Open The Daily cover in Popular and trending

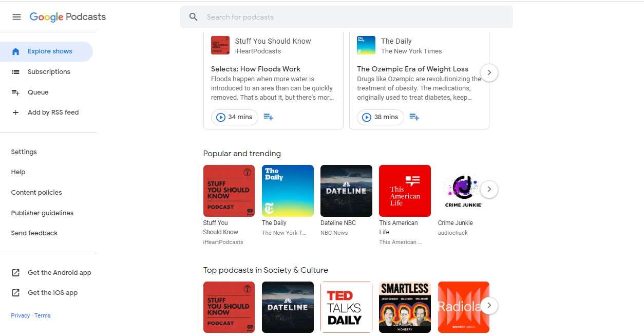tap(288, 191)
